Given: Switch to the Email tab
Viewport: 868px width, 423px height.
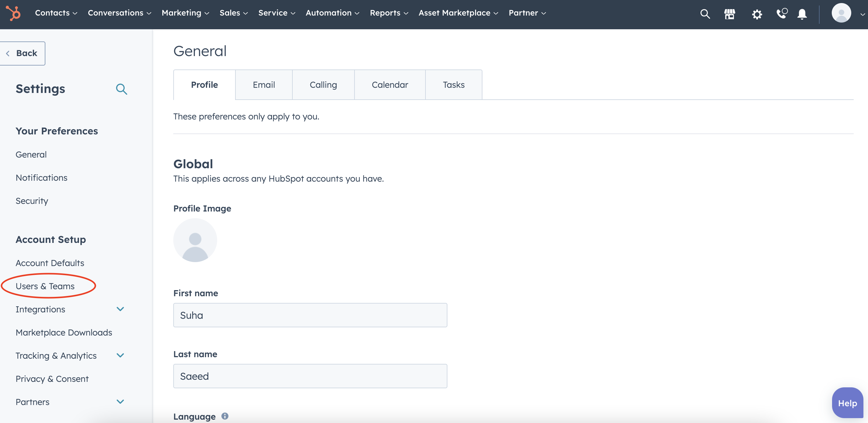Looking at the screenshot, I should 263,84.
